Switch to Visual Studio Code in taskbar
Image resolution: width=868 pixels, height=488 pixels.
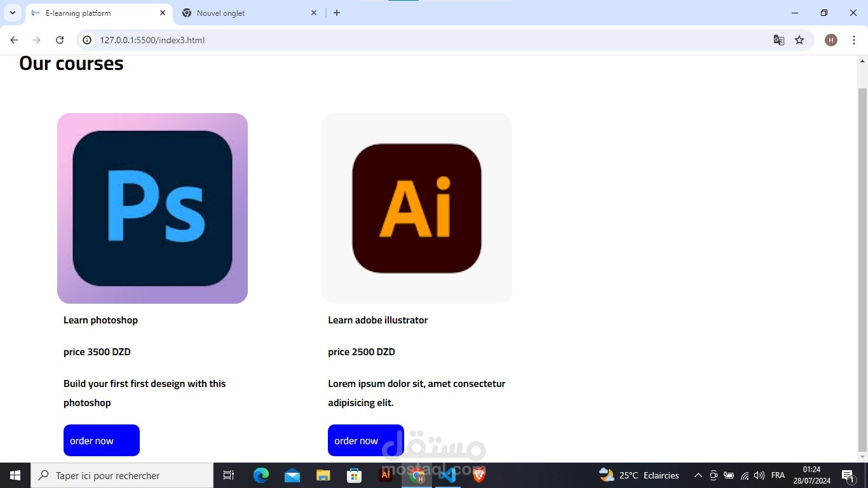pyautogui.click(x=448, y=475)
